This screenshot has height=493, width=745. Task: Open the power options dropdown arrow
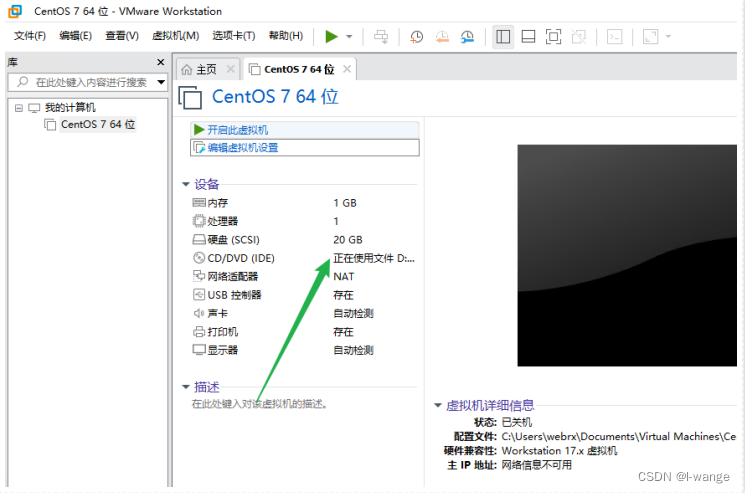click(x=349, y=37)
